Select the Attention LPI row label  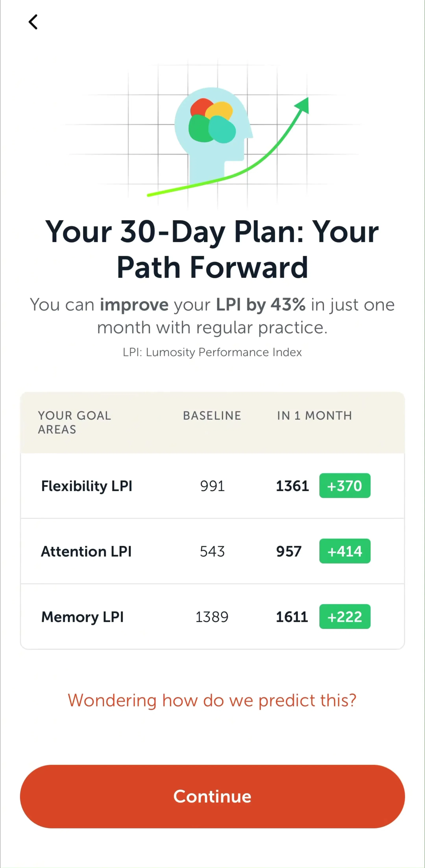(86, 551)
